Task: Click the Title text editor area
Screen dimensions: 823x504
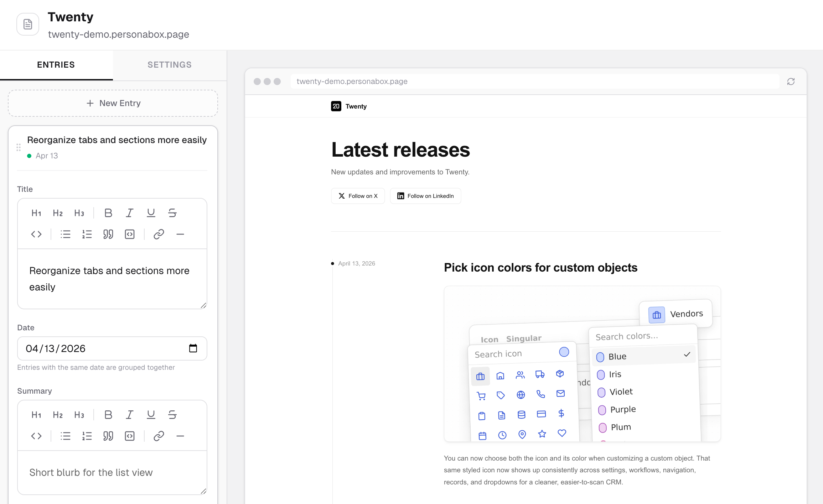Action: coord(112,279)
